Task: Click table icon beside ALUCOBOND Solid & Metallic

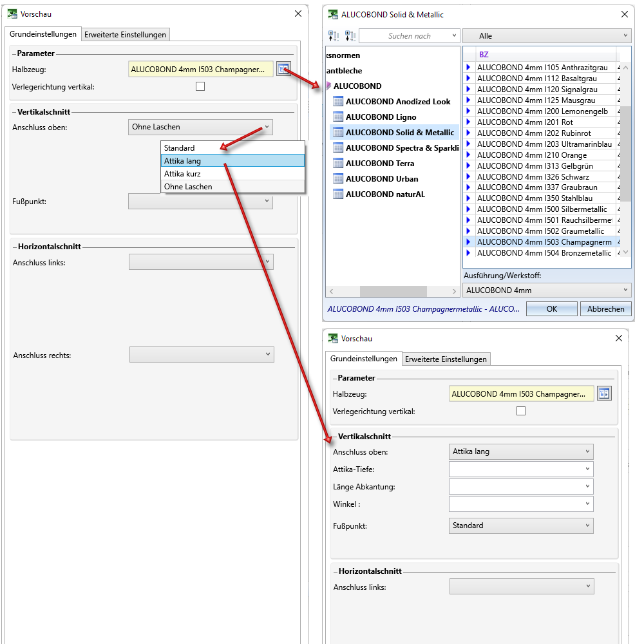Action: pos(338,132)
